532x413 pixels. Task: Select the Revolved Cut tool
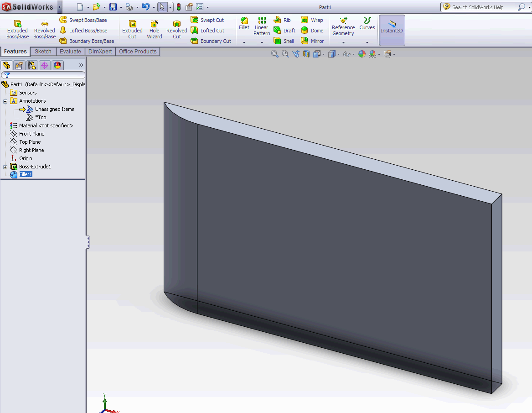pyautogui.click(x=176, y=29)
